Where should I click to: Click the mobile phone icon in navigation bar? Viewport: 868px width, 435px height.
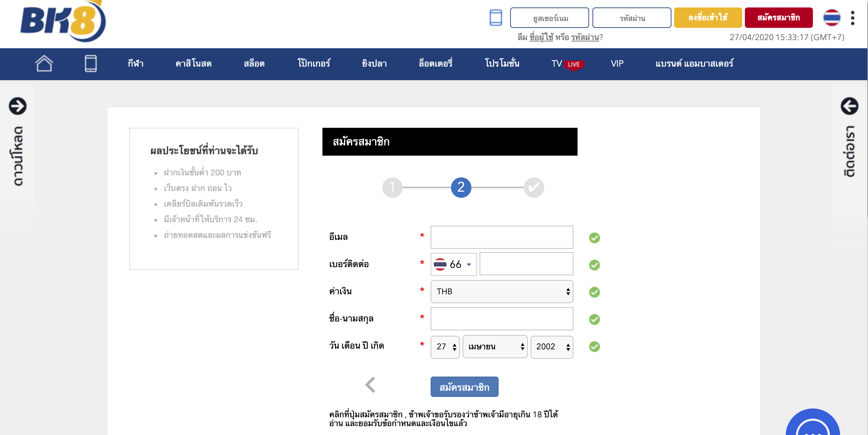(90, 64)
